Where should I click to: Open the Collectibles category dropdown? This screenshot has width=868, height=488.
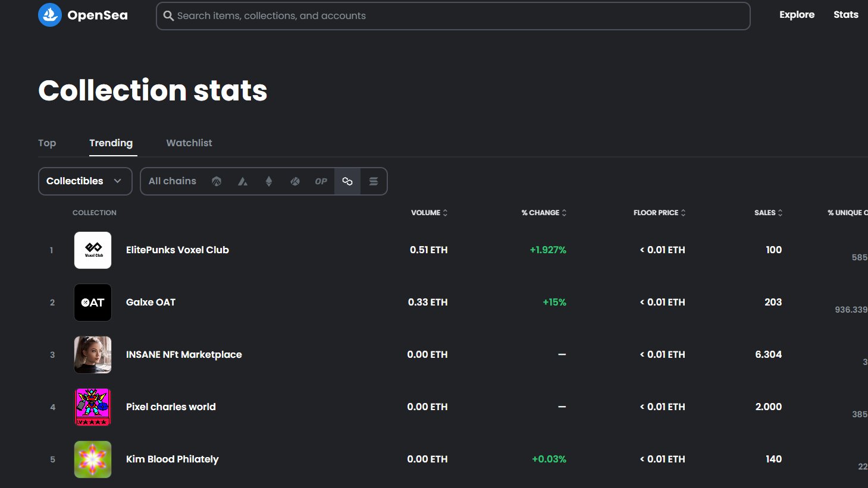coord(85,181)
